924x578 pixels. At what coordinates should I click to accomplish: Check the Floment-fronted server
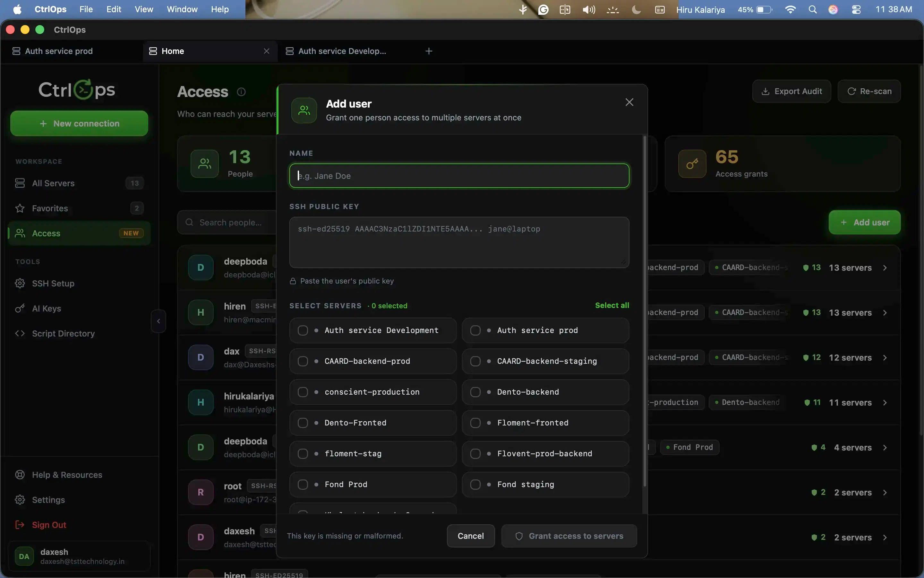point(475,423)
